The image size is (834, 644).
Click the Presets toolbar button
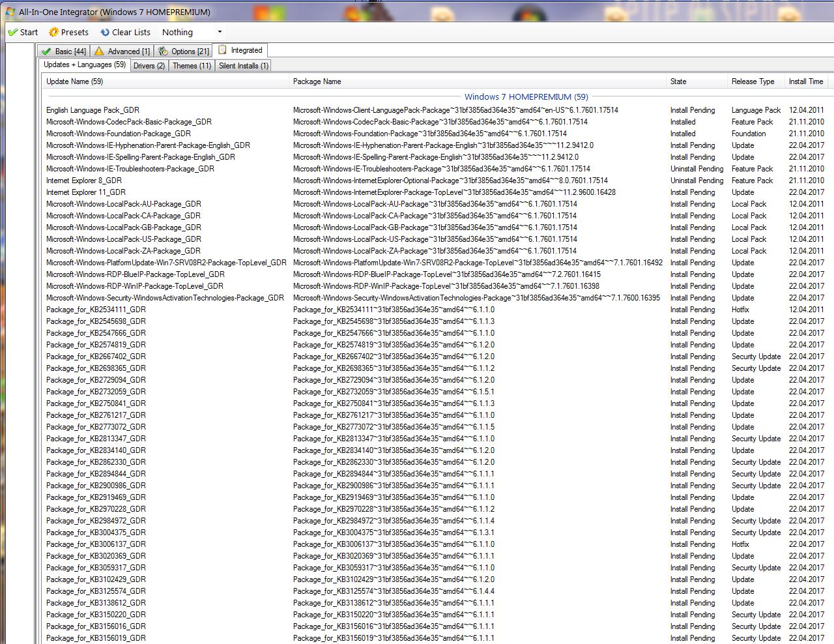(69, 32)
